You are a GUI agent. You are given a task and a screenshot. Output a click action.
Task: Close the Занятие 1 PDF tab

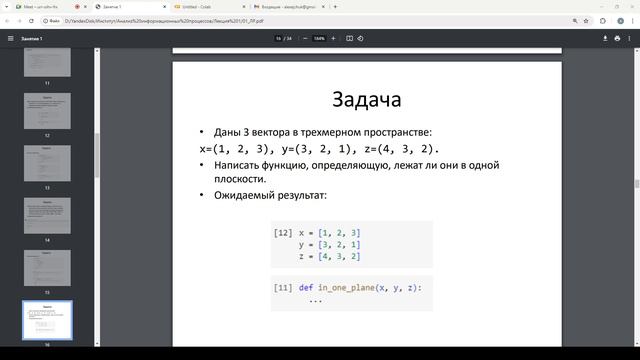pyautogui.click(x=164, y=7)
